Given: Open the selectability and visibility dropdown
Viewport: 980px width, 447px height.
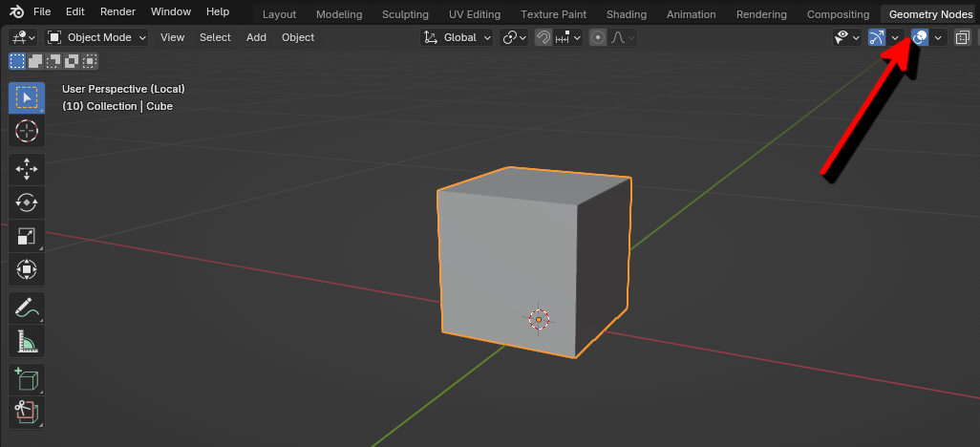Looking at the screenshot, I should 847,37.
